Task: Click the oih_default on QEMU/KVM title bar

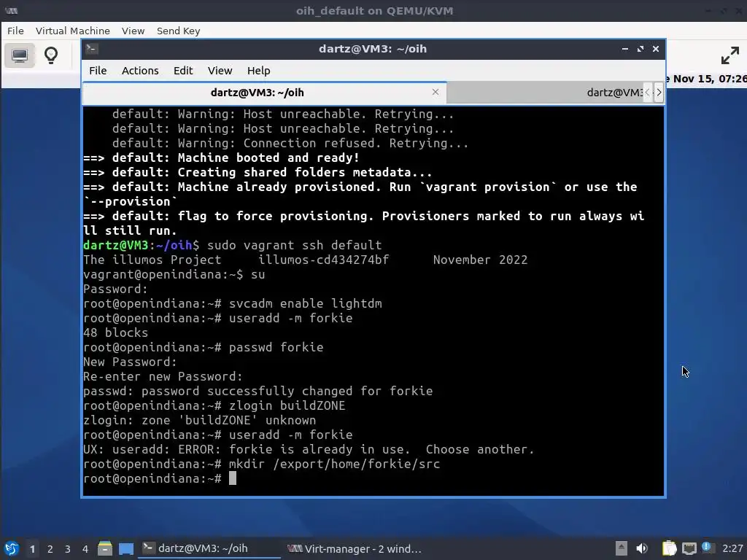Action: (374, 10)
